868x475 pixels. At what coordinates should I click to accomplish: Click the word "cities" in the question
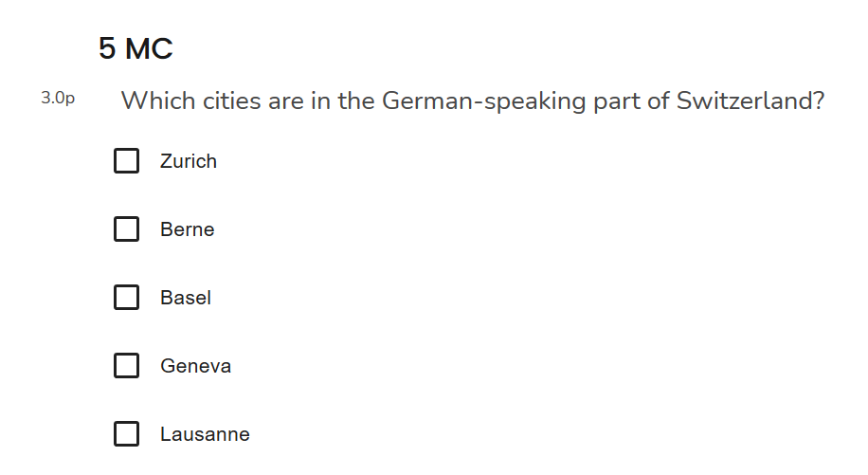[x=231, y=100]
